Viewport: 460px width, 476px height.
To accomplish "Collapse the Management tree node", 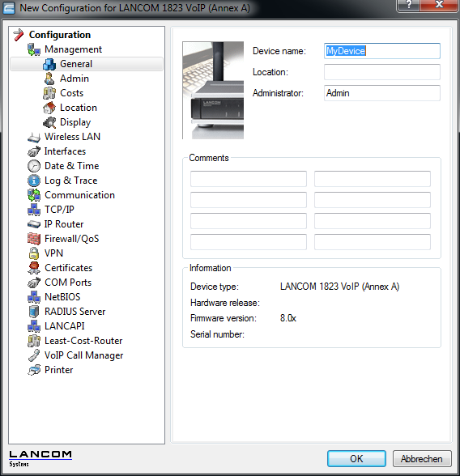I will (73, 49).
